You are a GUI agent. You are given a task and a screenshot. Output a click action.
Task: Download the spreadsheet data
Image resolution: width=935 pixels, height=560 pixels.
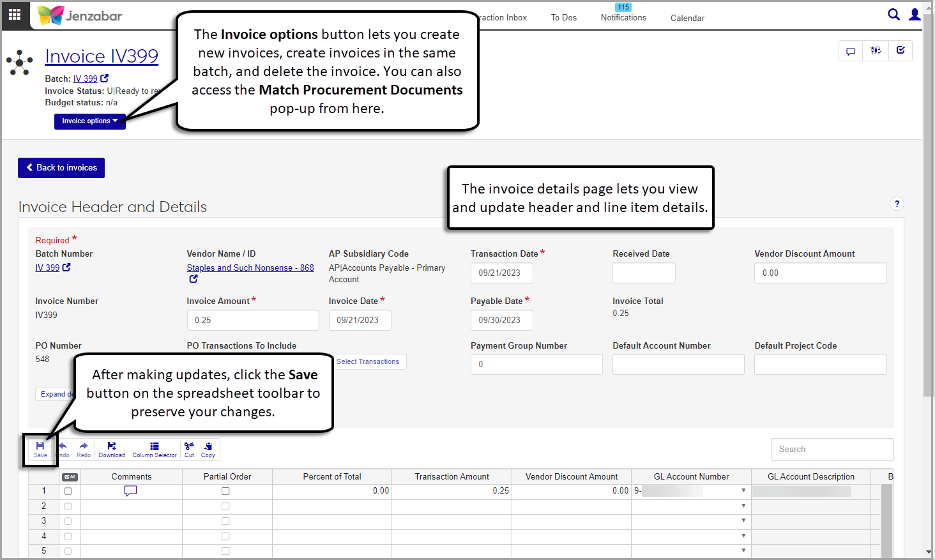(x=112, y=449)
